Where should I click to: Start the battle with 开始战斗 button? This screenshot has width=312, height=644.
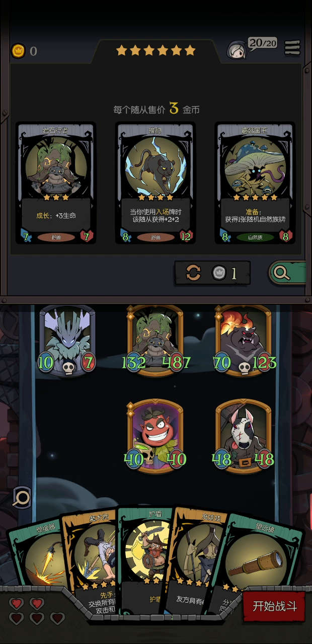pyautogui.click(x=275, y=606)
